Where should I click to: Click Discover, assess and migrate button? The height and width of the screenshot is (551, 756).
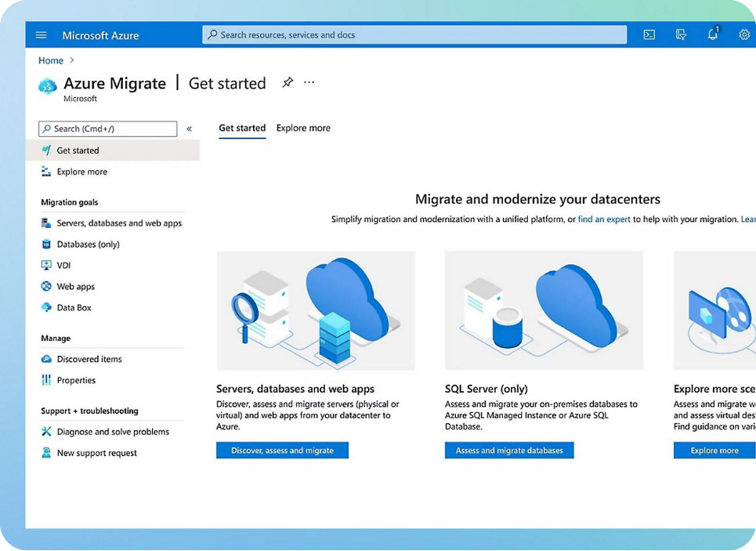282,450
